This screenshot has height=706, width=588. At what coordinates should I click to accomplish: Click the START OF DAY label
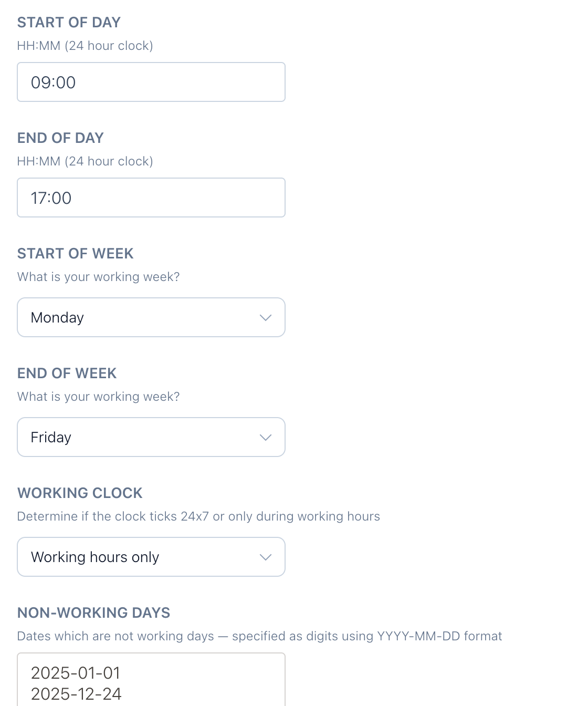point(69,23)
